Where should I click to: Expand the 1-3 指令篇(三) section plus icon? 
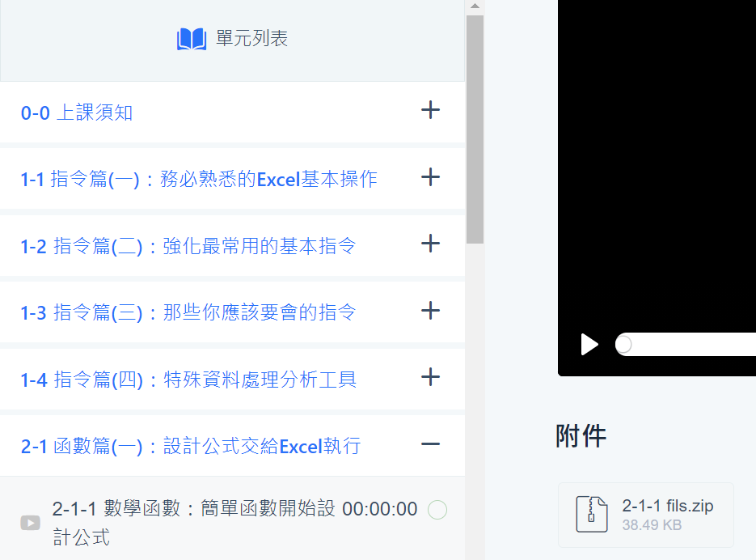pos(430,311)
